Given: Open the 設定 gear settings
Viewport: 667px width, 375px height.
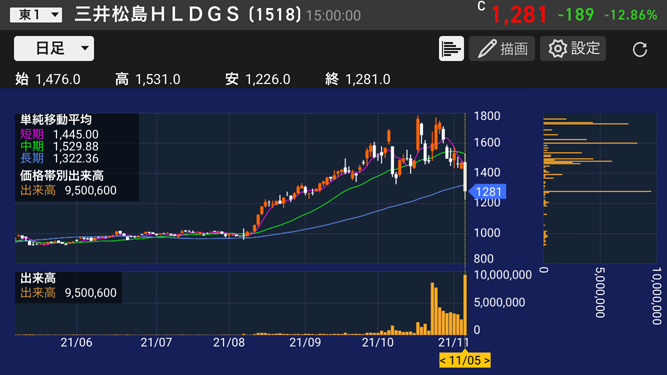Looking at the screenshot, I should [x=573, y=48].
